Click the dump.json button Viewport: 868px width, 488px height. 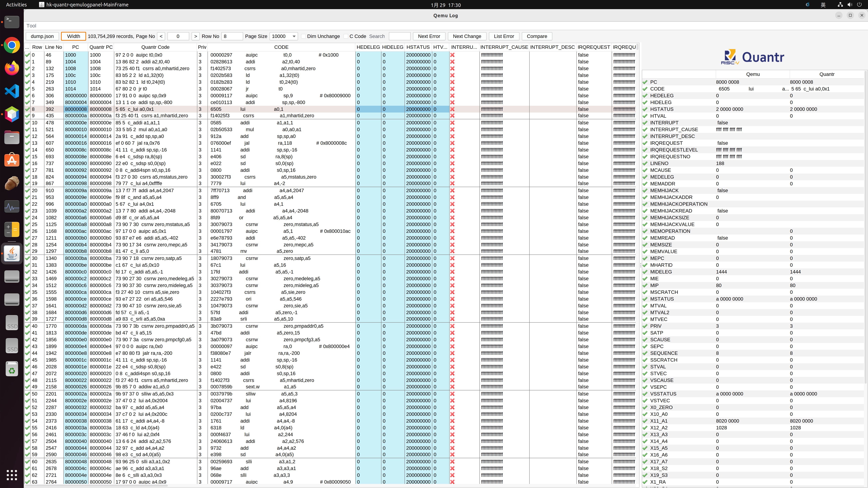point(42,36)
